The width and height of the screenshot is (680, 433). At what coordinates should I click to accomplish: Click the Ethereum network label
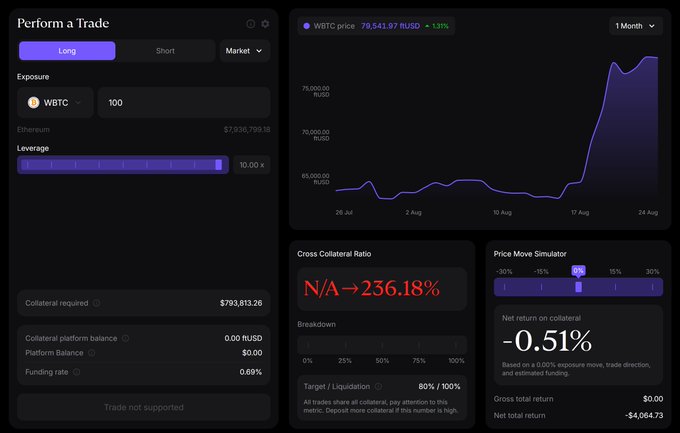pyautogui.click(x=33, y=129)
